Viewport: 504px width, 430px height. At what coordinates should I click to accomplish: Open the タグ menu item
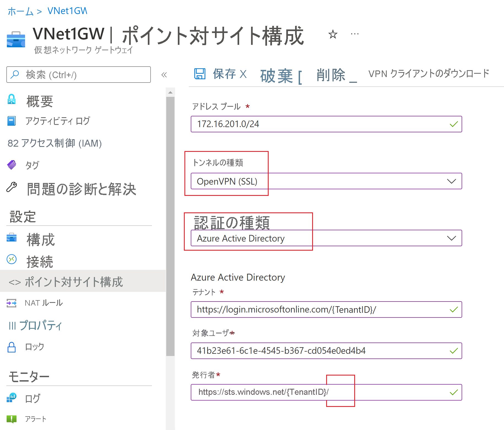pos(32,165)
